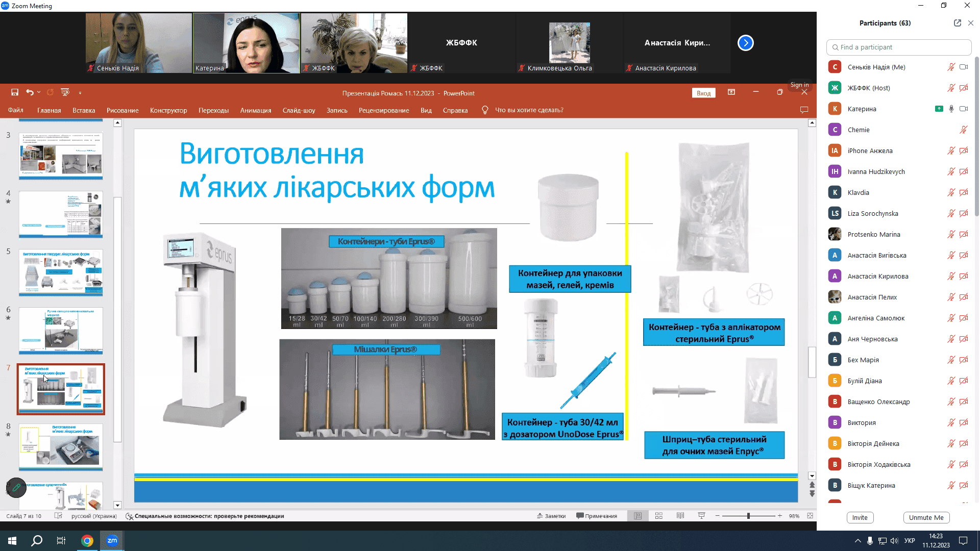This screenshot has height=551, width=980.
Task: Fit the slide to the current window
Action: coord(810,516)
